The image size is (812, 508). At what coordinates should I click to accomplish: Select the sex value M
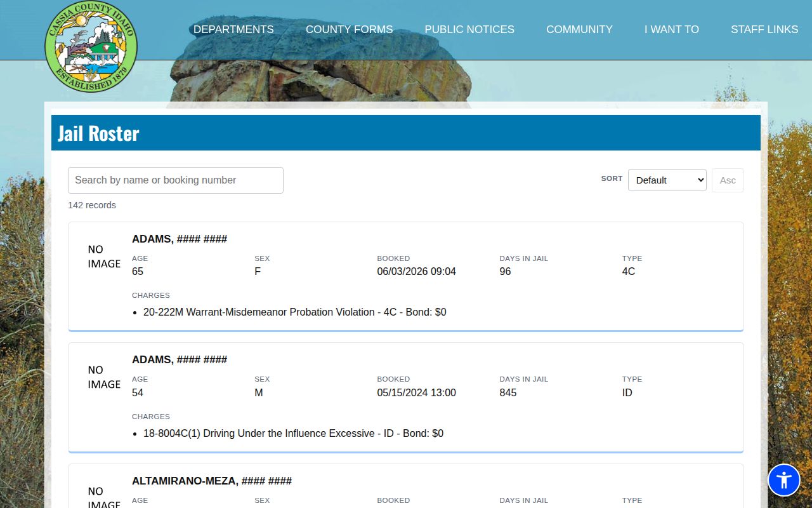[x=258, y=393]
